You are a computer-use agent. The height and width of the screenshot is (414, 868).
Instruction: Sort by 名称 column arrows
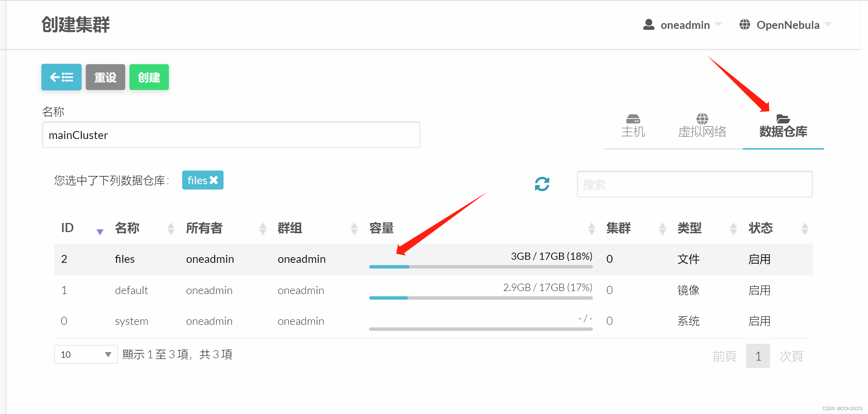pyautogui.click(x=171, y=228)
